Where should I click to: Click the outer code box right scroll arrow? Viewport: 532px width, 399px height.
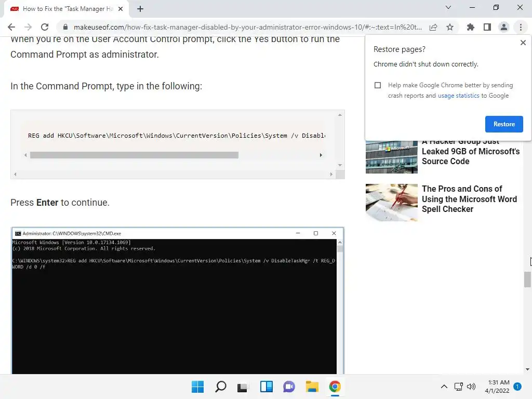(x=331, y=175)
